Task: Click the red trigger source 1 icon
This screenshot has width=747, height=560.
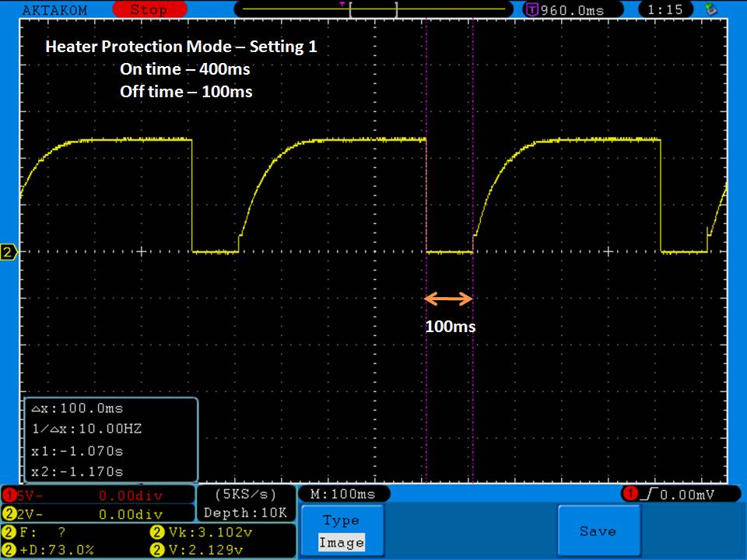Action: click(x=629, y=495)
